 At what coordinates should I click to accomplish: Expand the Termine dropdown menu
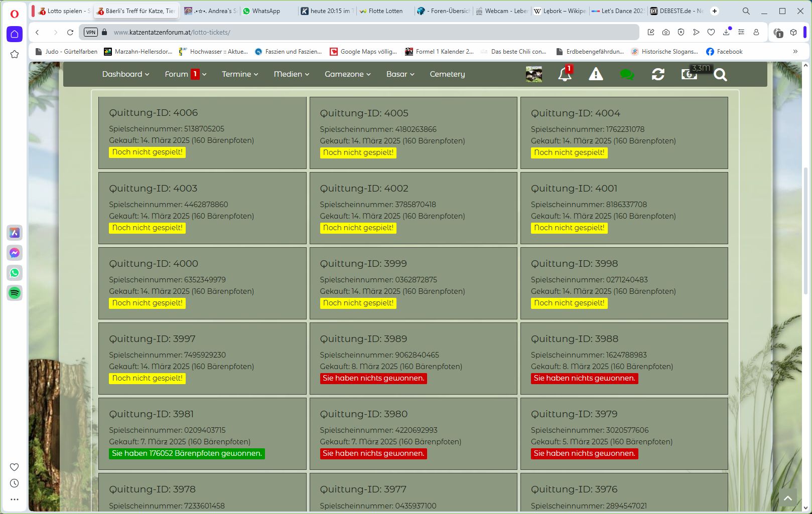coord(240,74)
